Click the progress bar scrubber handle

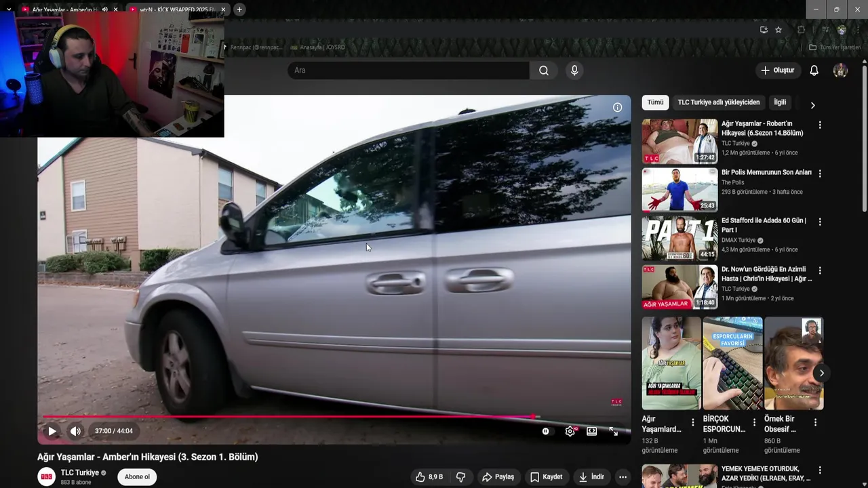[x=534, y=417]
